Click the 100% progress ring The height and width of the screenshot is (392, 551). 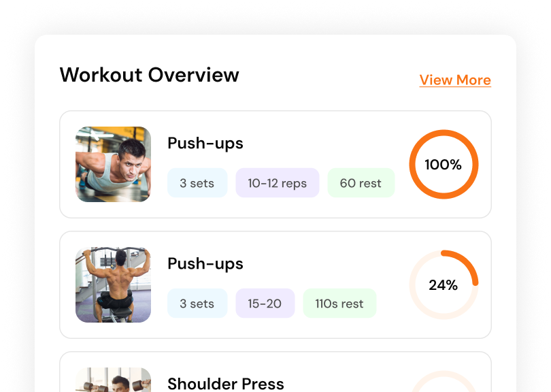444,165
